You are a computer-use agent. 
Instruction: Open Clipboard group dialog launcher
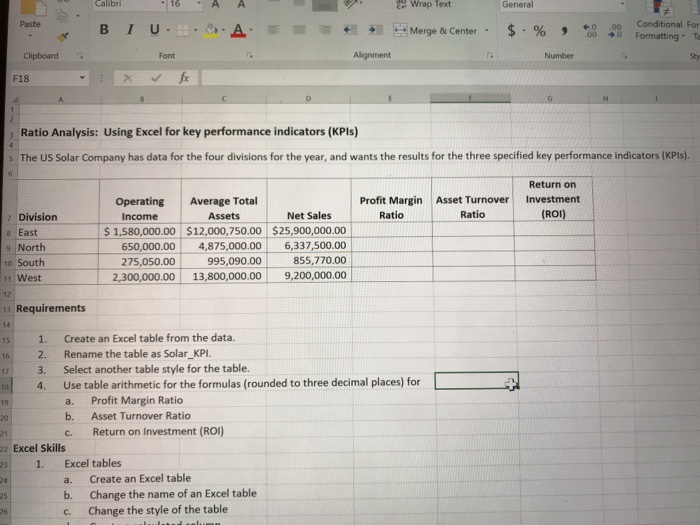(79, 56)
